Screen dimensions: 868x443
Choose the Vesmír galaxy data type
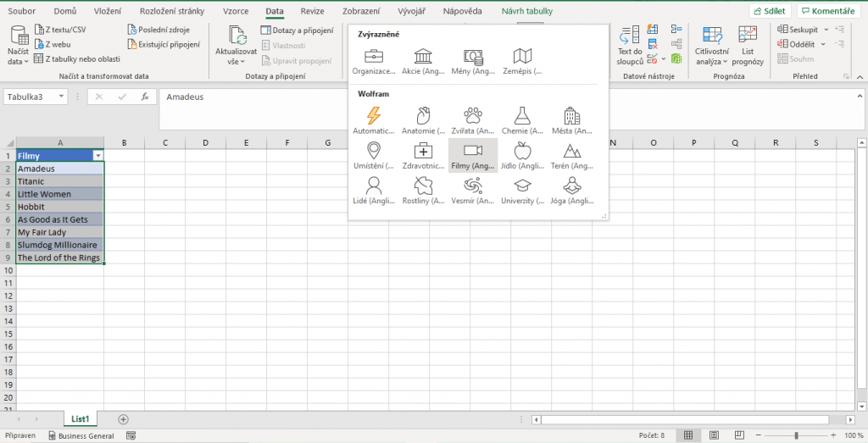tap(473, 190)
